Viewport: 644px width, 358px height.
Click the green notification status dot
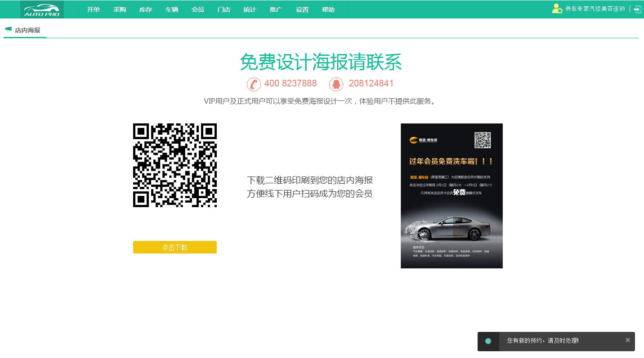[x=488, y=341]
